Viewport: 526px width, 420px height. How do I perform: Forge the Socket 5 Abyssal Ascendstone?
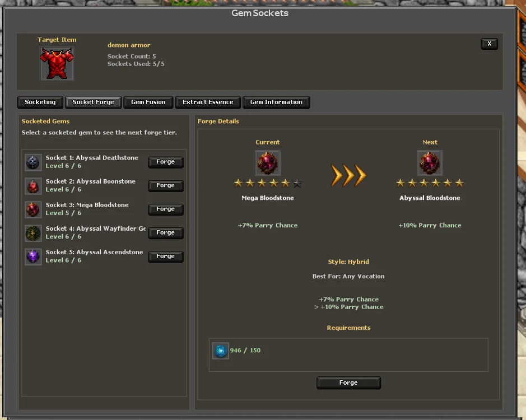tap(166, 256)
